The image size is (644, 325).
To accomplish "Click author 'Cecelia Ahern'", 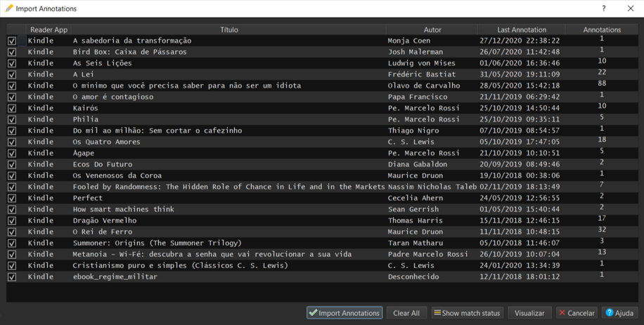I will coord(416,198).
